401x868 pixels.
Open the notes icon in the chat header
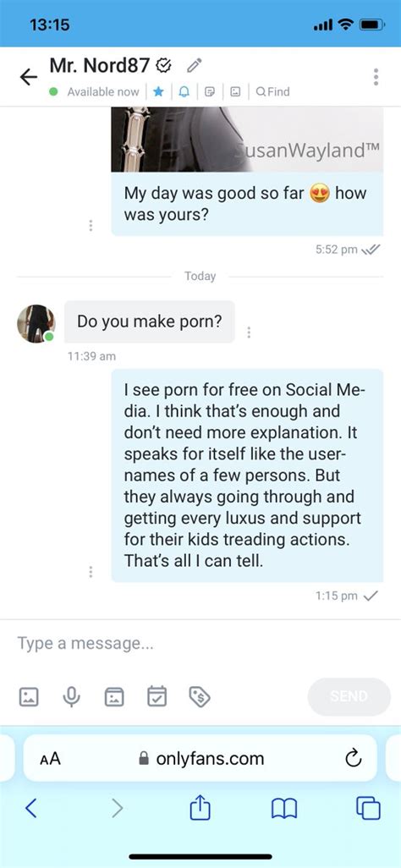(210, 92)
